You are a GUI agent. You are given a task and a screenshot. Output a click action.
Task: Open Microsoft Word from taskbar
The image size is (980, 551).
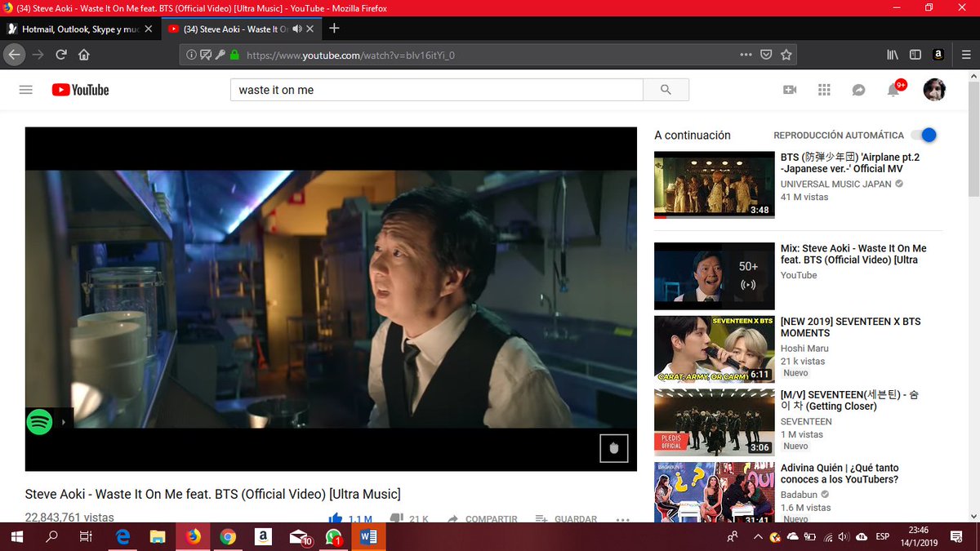click(x=368, y=537)
